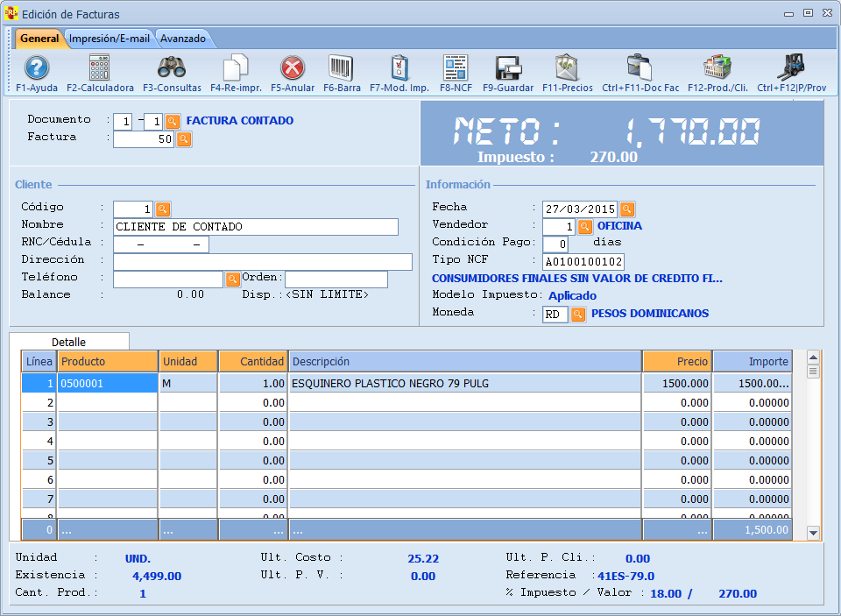
Task: Open the Vendedor lookup button
Action: [585, 227]
